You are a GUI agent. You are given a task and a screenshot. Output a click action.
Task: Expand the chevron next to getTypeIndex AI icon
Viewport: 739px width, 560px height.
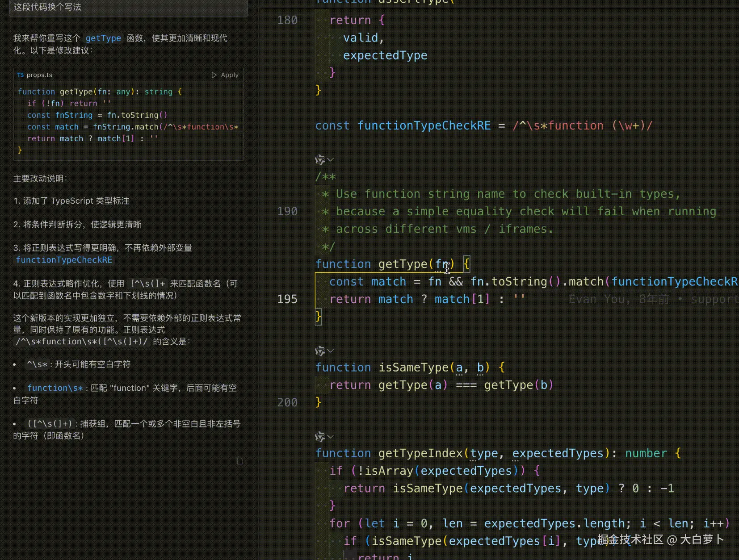[x=331, y=437]
